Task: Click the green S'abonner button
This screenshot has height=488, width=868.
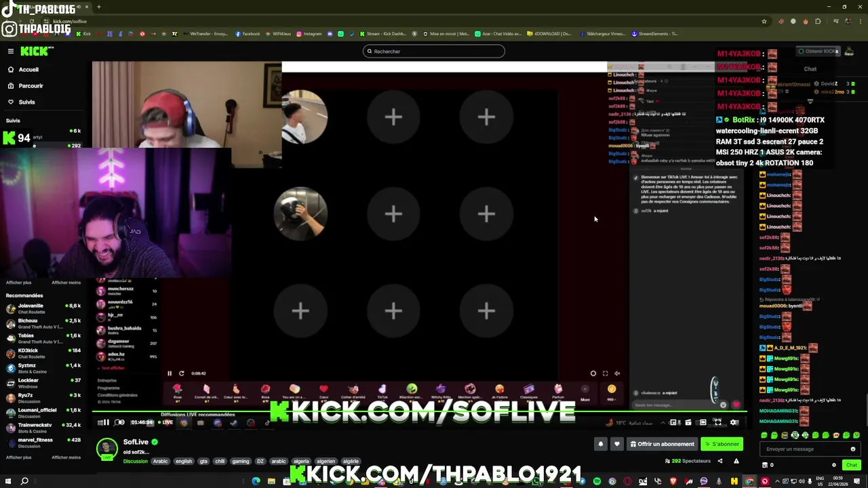Action: tap(722, 444)
